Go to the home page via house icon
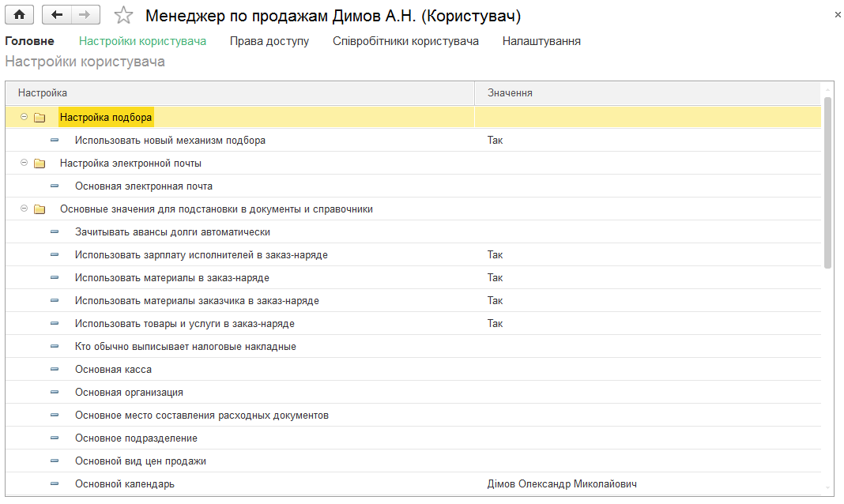The height and width of the screenshot is (504, 844). pyautogui.click(x=20, y=14)
